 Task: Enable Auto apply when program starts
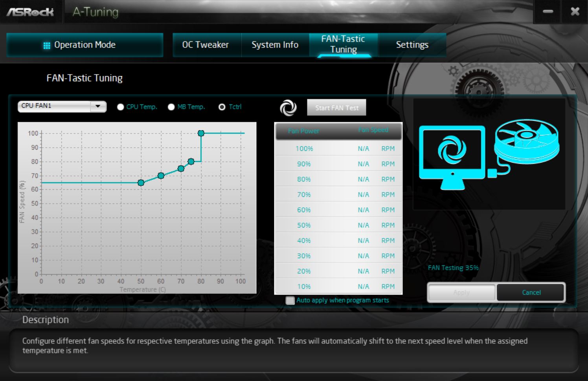point(290,300)
